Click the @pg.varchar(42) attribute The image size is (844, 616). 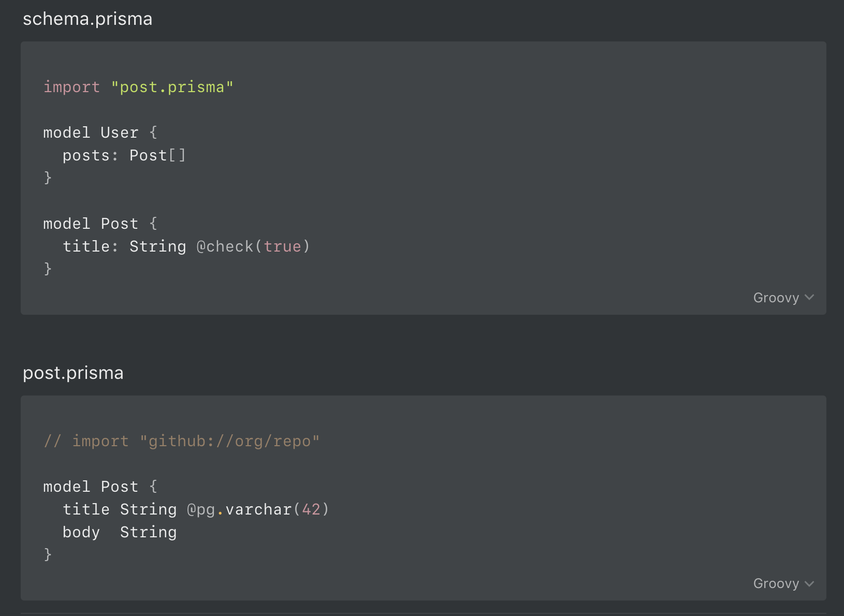pos(257,509)
